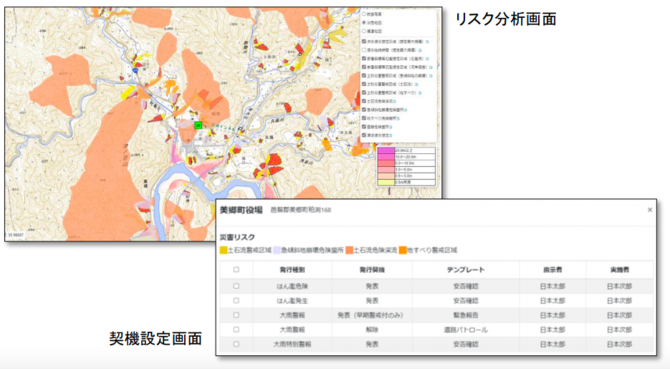Viewport: 670px width, 369px height.
Task: Open info icon beside 急傾斜地崩壊危険箇所 layer
Action: click(405, 110)
